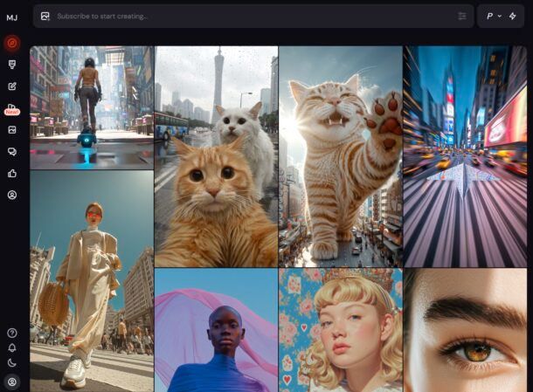Open the sidebar item marked New!

pyautogui.click(x=12, y=109)
